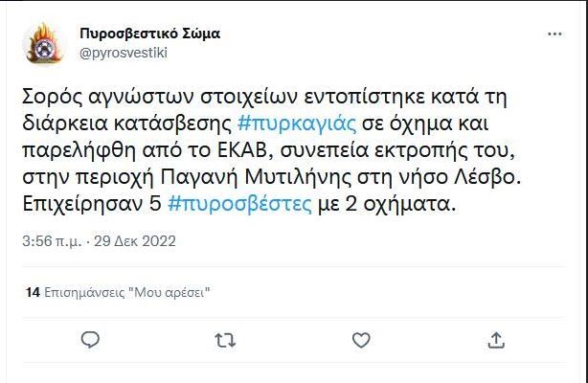This screenshot has height=383, width=588.
Task: Click the text με 2 οχήματα
Action: [387, 204]
